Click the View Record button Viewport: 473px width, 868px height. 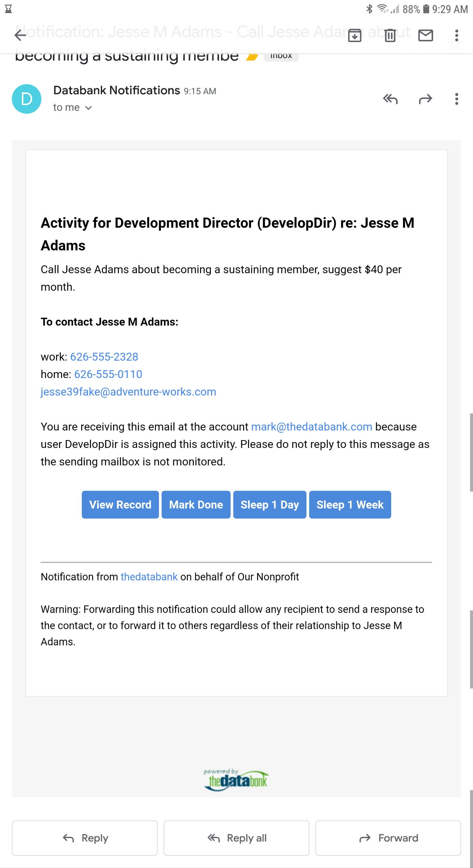(120, 504)
